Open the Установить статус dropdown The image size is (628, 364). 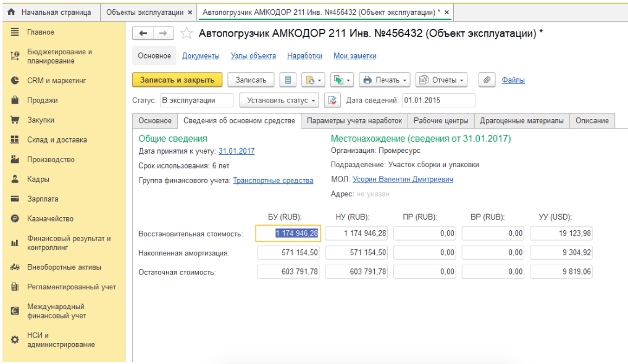tap(279, 101)
